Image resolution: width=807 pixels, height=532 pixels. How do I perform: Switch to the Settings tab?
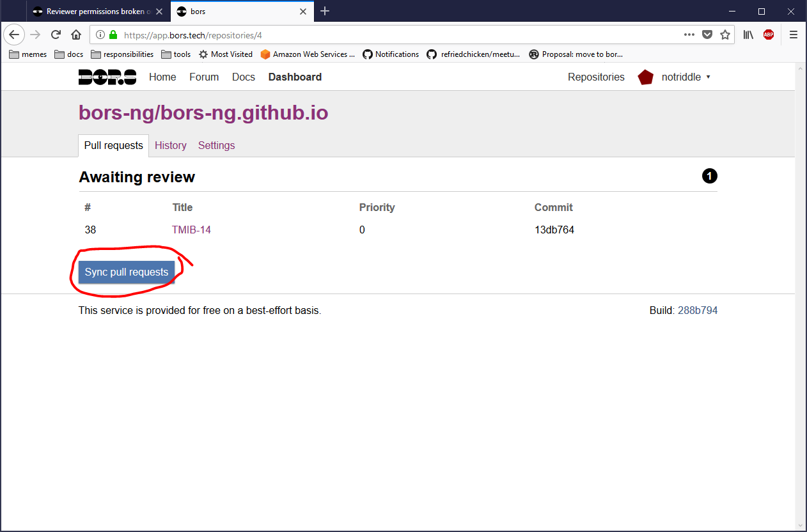(216, 146)
